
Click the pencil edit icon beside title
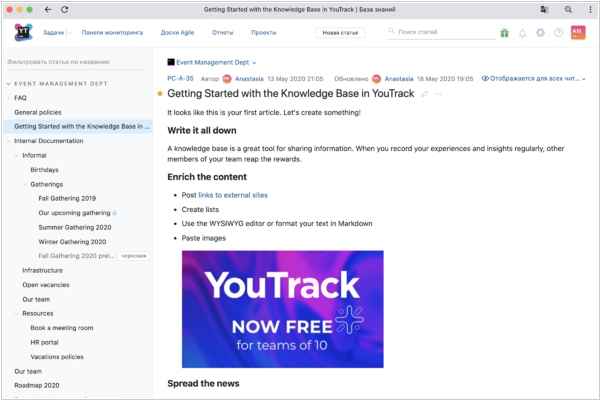(x=424, y=94)
